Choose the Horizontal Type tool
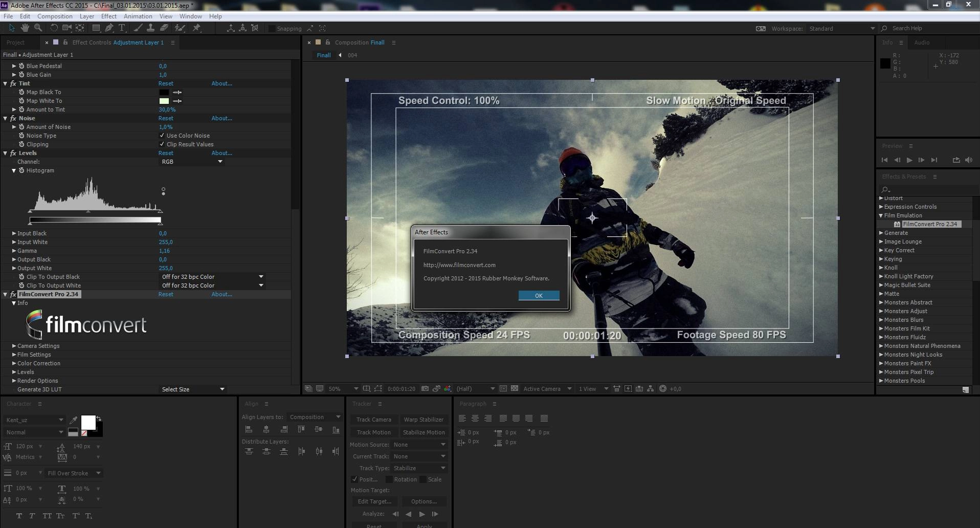Image resolution: width=980 pixels, height=528 pixels. [x=122, y=28]
